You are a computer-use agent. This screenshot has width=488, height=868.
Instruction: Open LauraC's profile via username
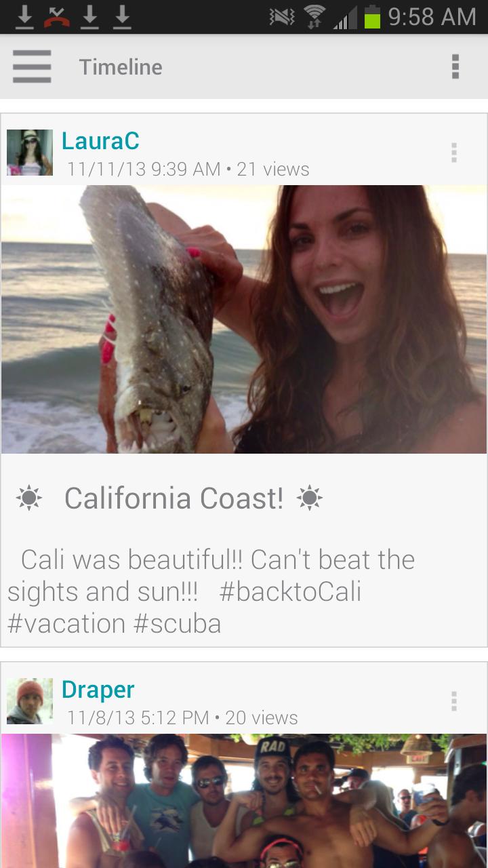100,141
